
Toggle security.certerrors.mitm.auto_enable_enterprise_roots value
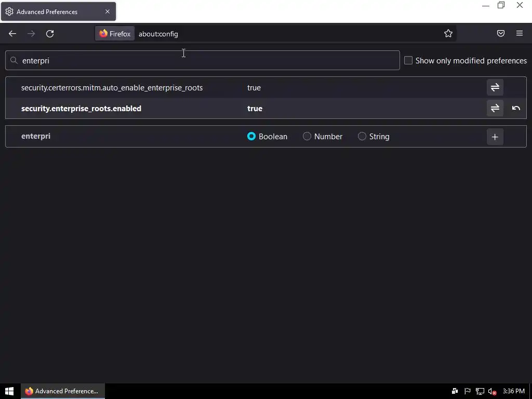click(x=495, y=87)
